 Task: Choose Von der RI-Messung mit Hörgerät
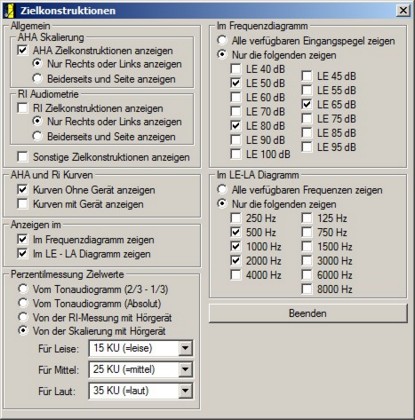(x=23, y=317)
